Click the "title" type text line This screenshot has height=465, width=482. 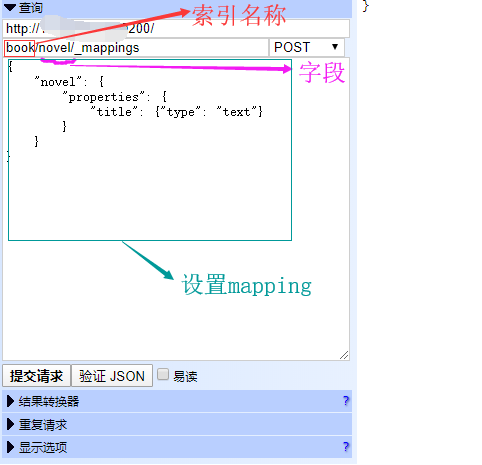pos(177,112)
